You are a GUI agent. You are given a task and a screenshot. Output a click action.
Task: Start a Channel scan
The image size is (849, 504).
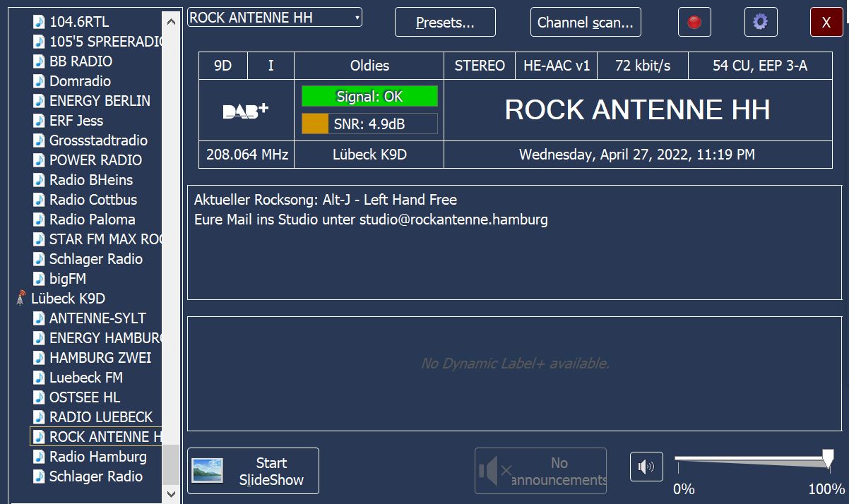coord(586,23)
